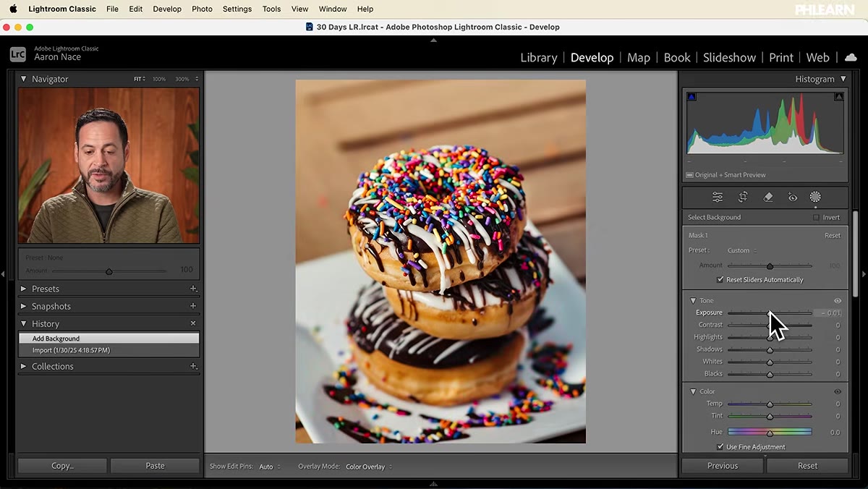
Task: Collapse the Histogram panel
Action: tap(843, 79)
